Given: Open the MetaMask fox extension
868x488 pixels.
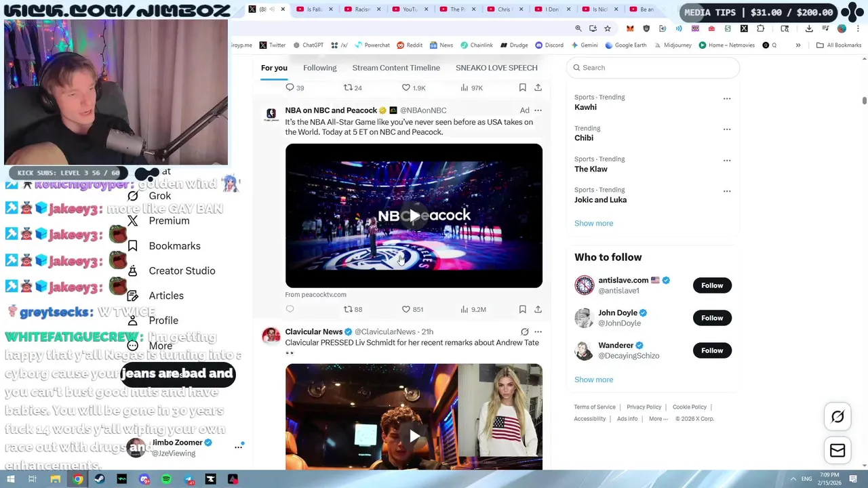Looking at the screenshot, I should click(630, 28).
